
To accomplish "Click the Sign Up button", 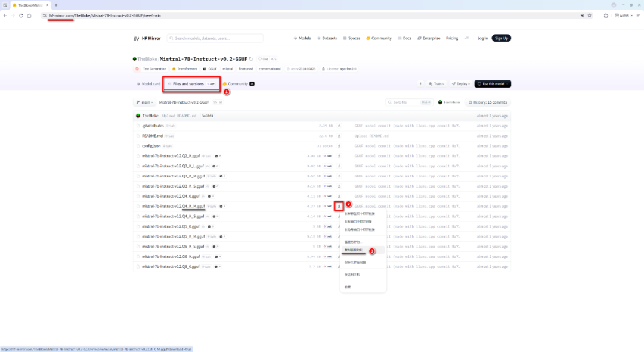I will coord(501,38).
